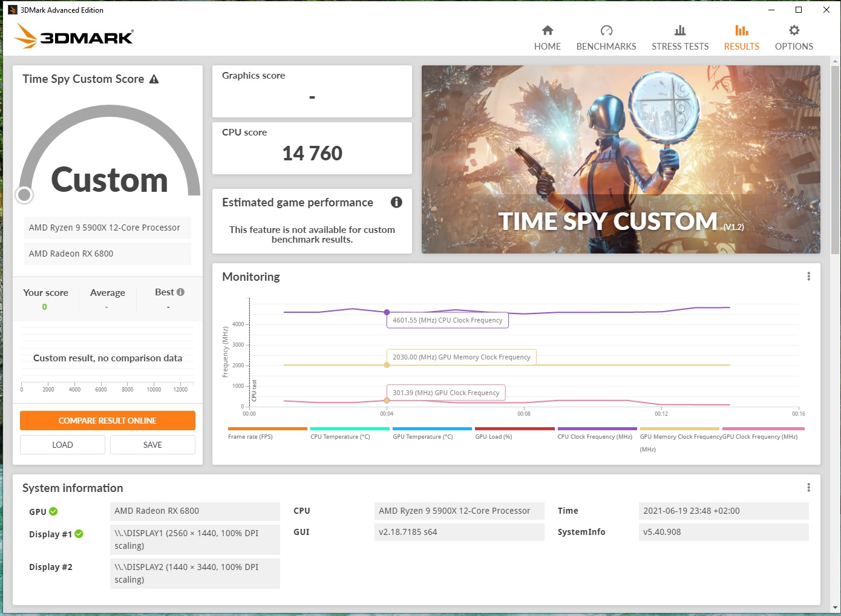Click the knob on the Custom score gauge
This screenshot has height=616, width=841.
[24, 194]
